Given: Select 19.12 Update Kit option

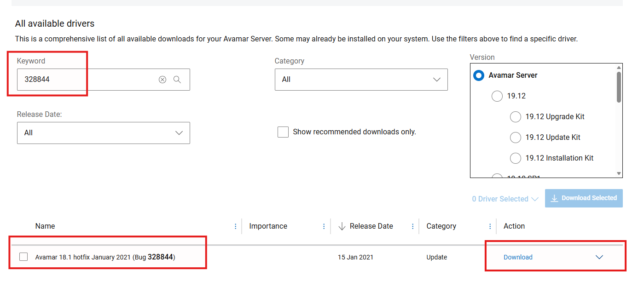Looking at the screenshot, I should (516, 138).
